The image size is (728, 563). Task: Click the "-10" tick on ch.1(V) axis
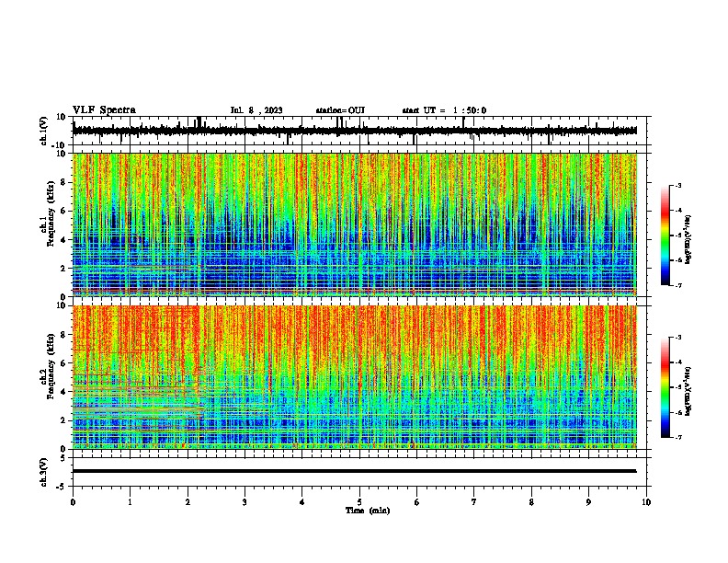click(x=60, y=145)
